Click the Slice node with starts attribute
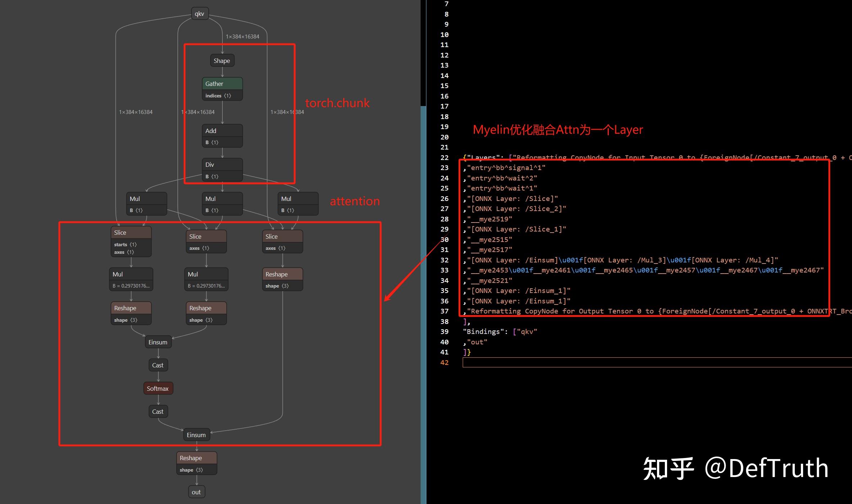852x504 pixels. point(131,233)
